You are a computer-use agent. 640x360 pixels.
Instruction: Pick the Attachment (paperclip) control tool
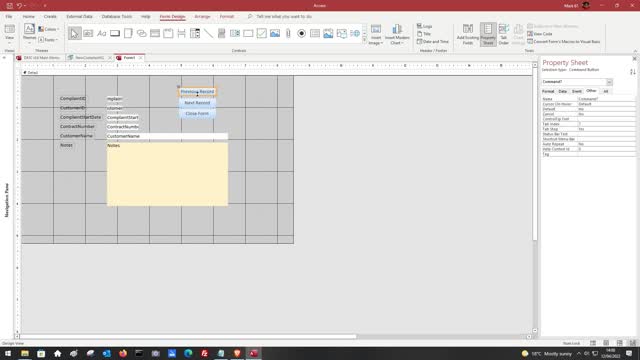point(288,33)
